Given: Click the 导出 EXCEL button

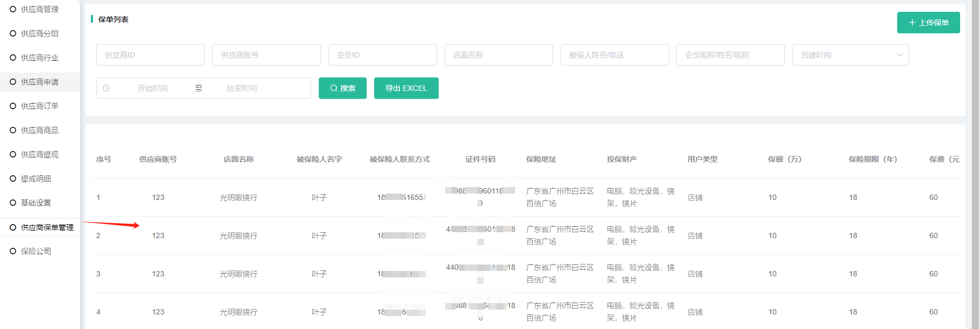Looking at the screenshot, I should click(406, 88).
